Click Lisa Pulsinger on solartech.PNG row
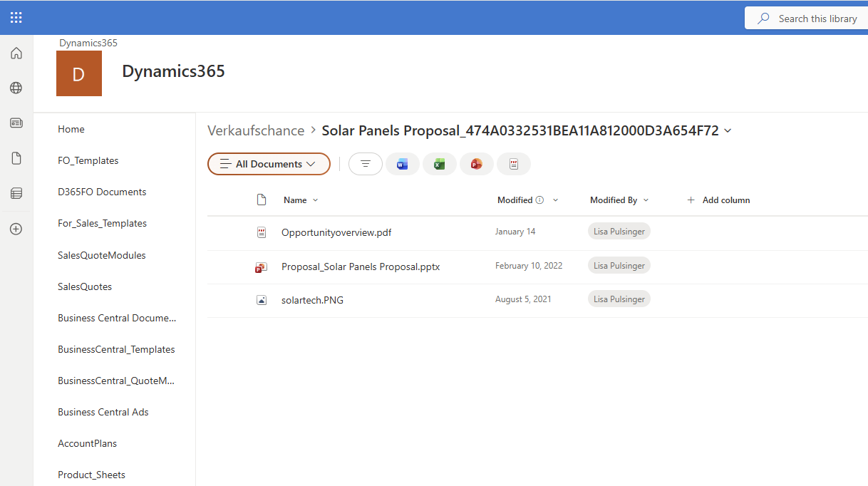Screen dimensions: 868x486 (x=619, y=299)
